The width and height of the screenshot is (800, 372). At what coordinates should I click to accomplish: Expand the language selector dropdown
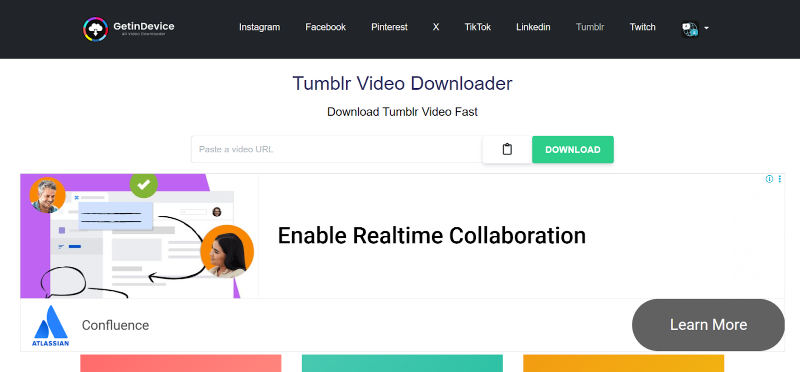pos(695,29)
